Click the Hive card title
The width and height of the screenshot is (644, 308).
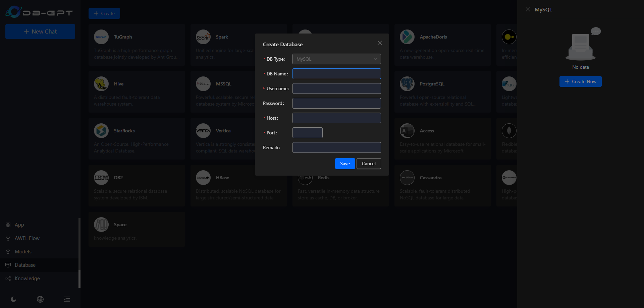pos(119,84)
